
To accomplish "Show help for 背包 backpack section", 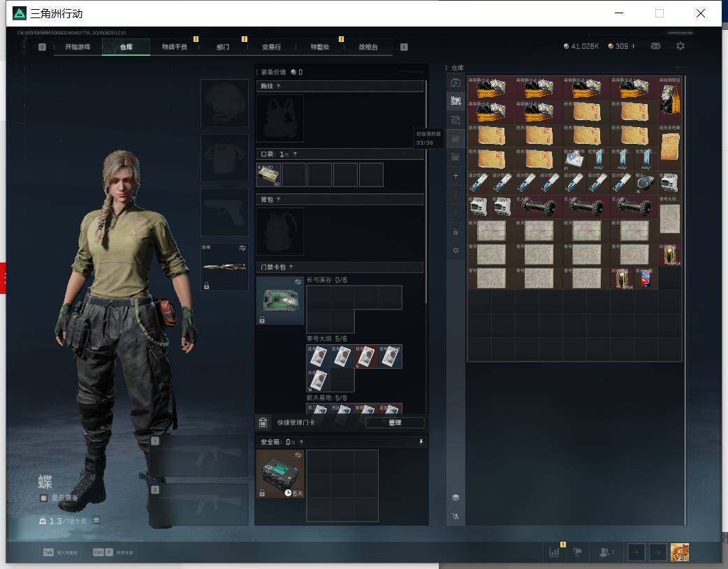I will [x=278, y=200].
